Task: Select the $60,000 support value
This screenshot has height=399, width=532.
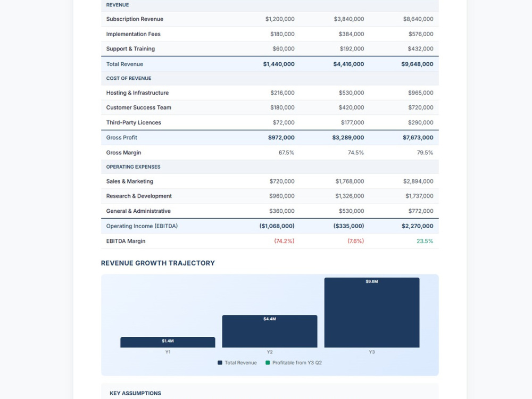Action: point(284,48)
